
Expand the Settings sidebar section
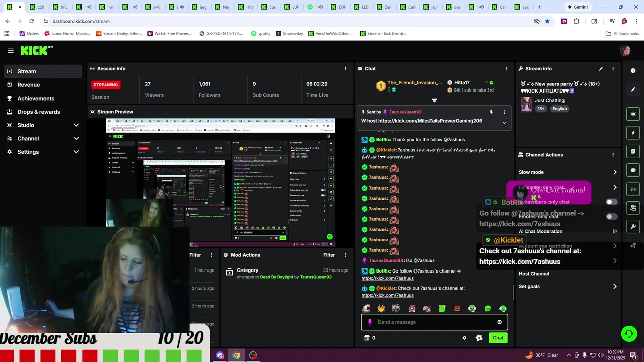[x=76, y=152]
